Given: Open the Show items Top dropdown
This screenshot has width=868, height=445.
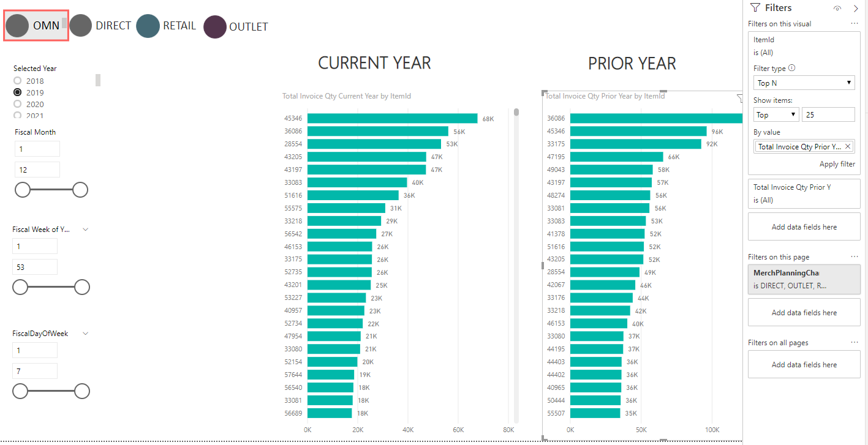Looking at the screenshot, I should 776,114.
